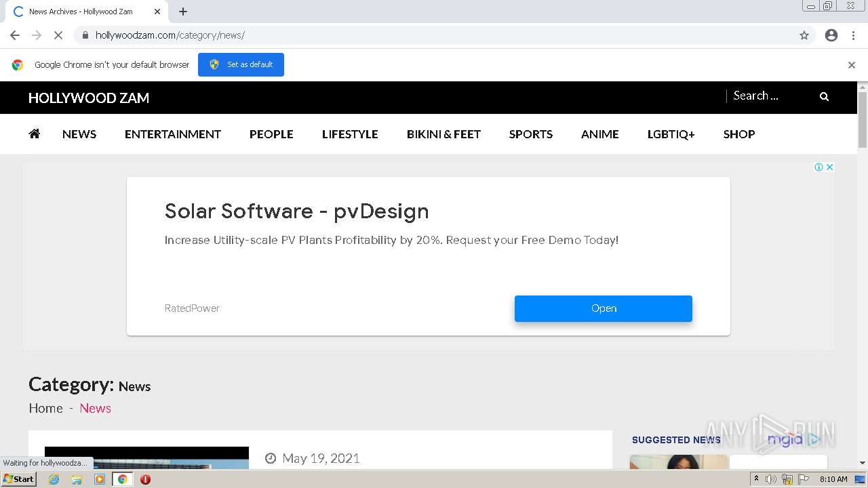Open the ANIME menu item
868x488 pixels.
click(600, 134)
